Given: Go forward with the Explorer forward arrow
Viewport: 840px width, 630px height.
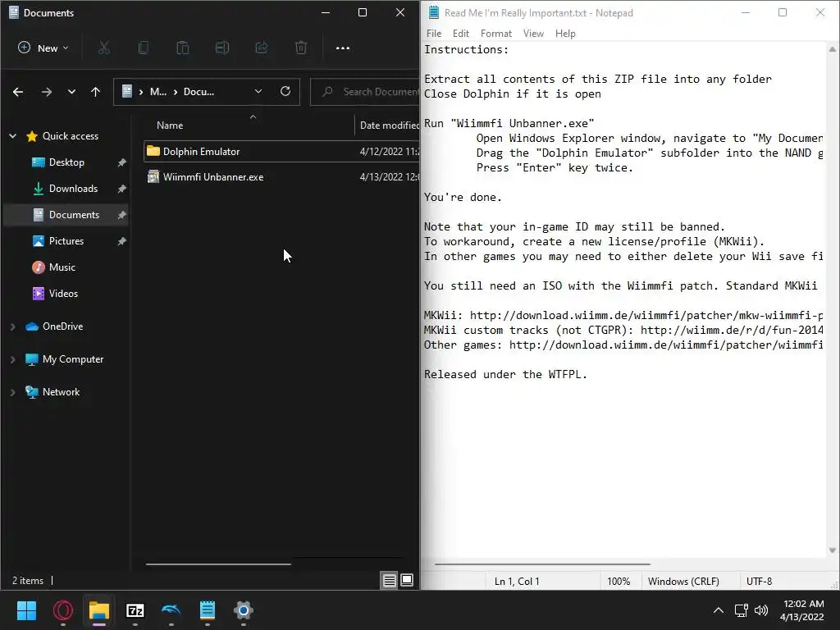Looking at the screenshot, I should coord(47,92).
